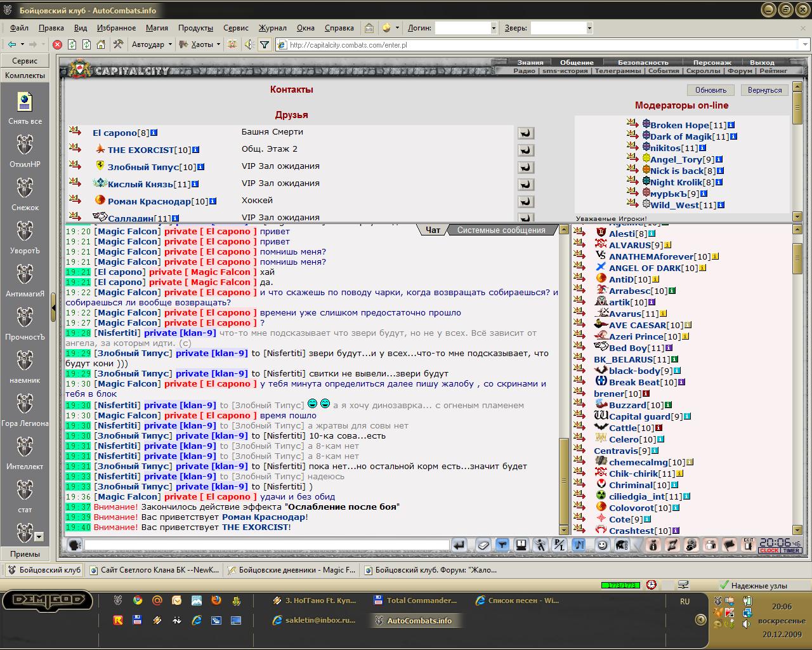This screenshot has width=812, height=650.
Task: Toggle the TIMER mode label
Action: tap(792, 550)
